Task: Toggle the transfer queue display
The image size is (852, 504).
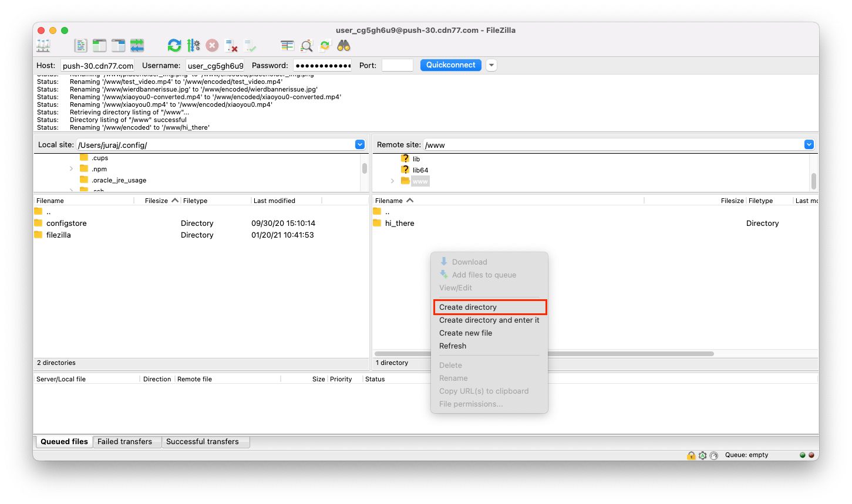Action: click(137, 46)
